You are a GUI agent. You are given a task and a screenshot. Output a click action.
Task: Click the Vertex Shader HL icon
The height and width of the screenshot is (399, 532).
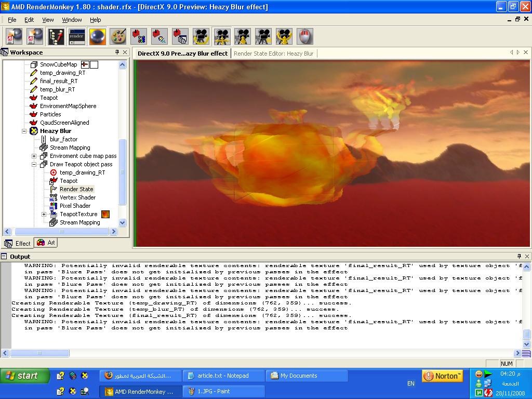[54, 197]
